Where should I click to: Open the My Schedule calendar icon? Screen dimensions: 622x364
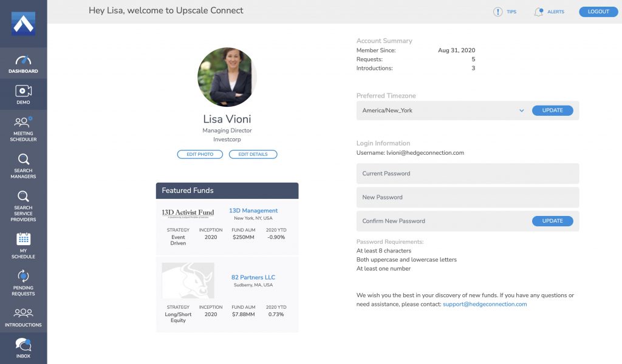(23, 238)
